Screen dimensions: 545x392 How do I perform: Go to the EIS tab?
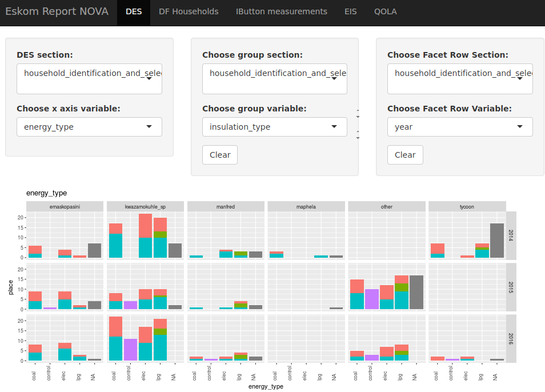[x=350, y=11]
